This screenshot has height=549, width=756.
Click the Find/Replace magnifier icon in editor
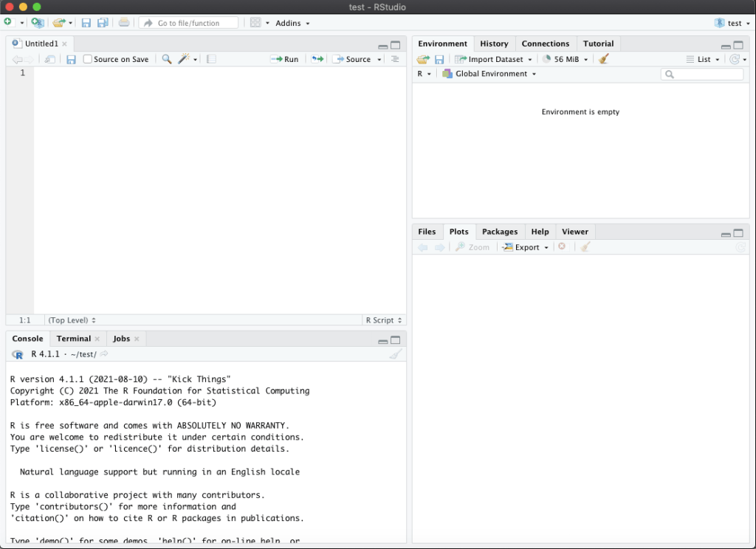[x=167, y=59]
